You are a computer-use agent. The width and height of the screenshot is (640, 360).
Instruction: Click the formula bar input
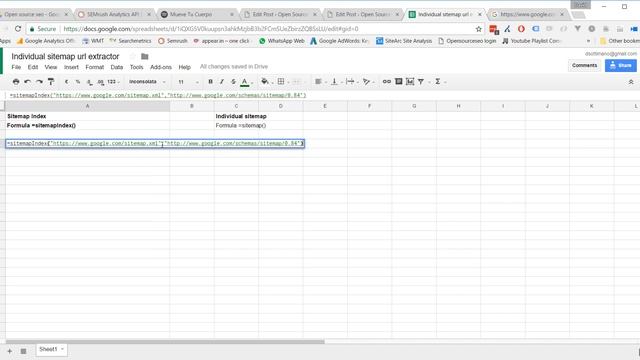pos(322,95)
